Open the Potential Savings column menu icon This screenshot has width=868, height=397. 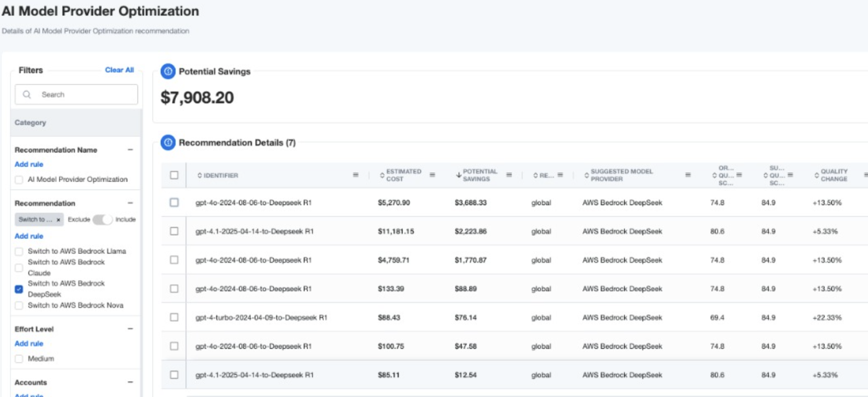pos(509,175)
